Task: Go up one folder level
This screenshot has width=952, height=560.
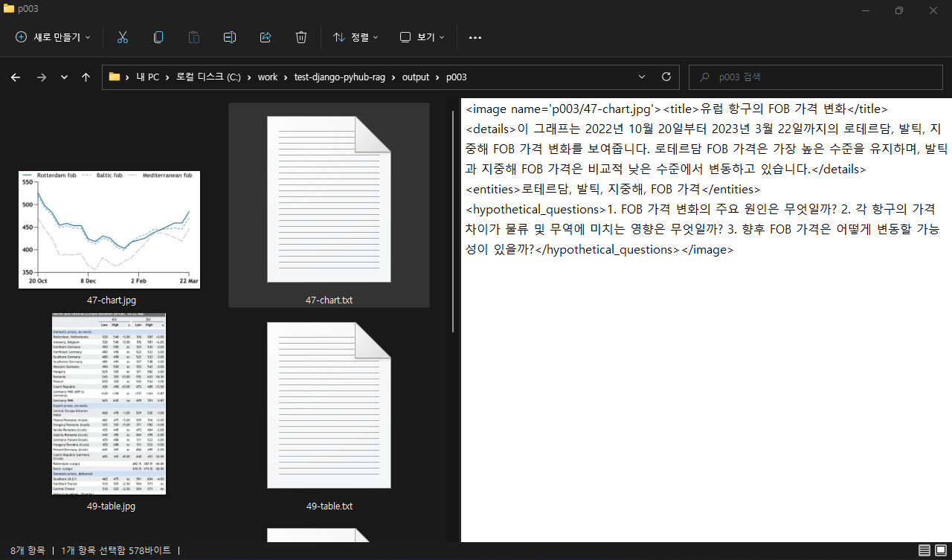Action: pos(86,77)
